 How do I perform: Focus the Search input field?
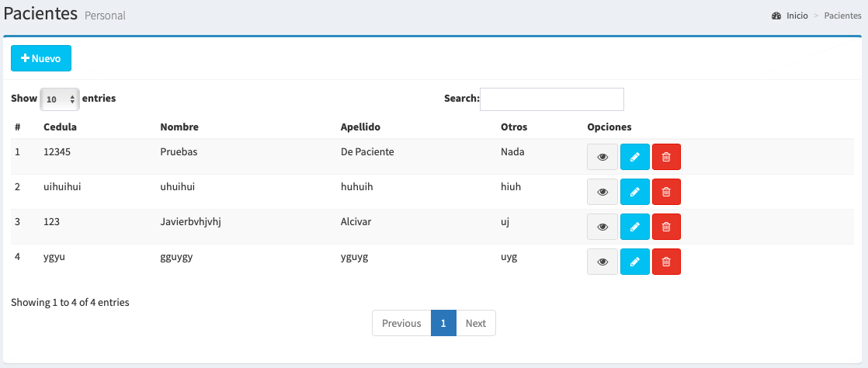[x=552, y=99]
